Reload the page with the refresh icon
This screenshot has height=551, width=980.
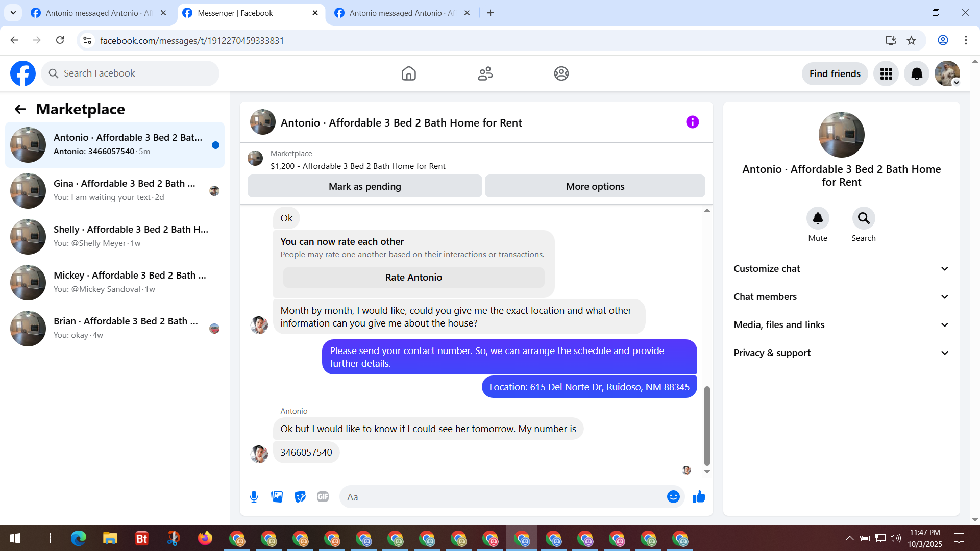coord(60,40)
